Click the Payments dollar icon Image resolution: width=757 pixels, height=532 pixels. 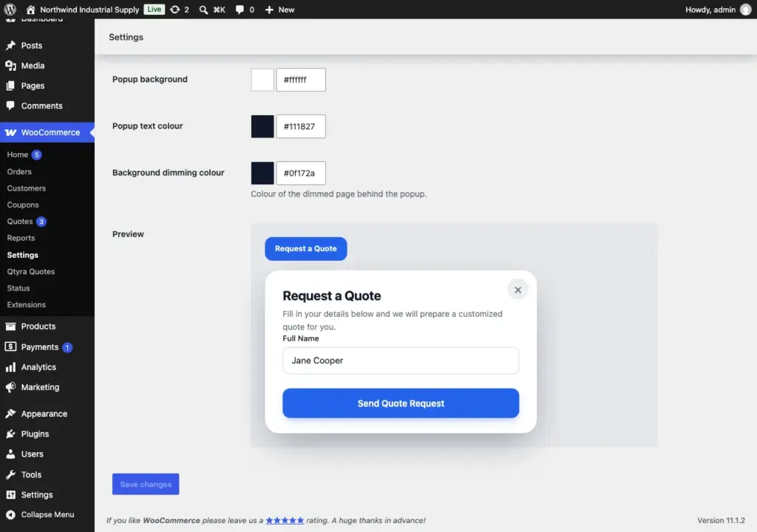[x=10, y=347]
